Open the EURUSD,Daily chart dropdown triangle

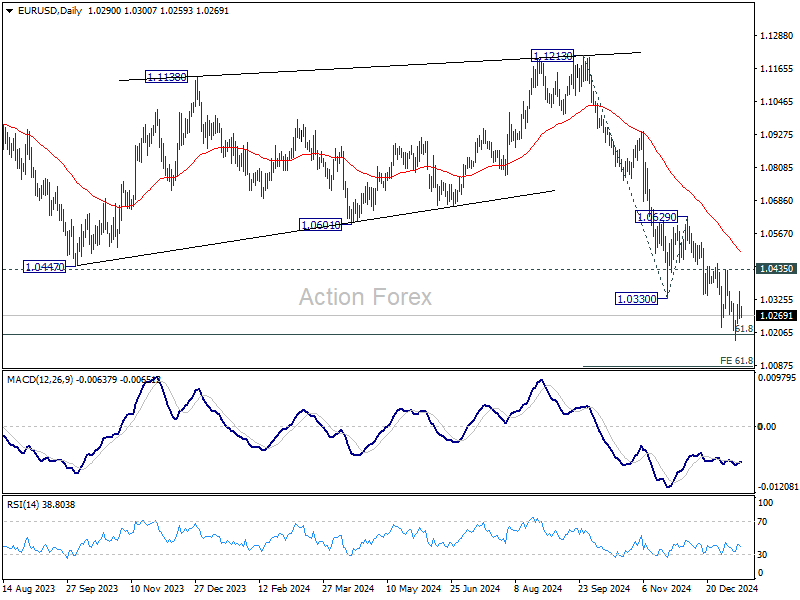coord(9,11)
